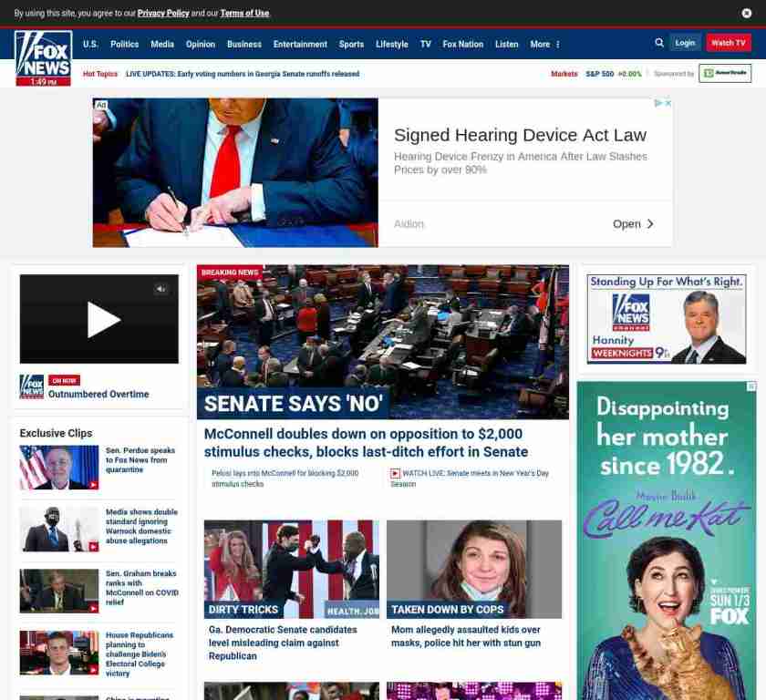Viewport: 766px width, 700px height.
Task: Click the WATCH LIVE video icon
Action: 395,474
